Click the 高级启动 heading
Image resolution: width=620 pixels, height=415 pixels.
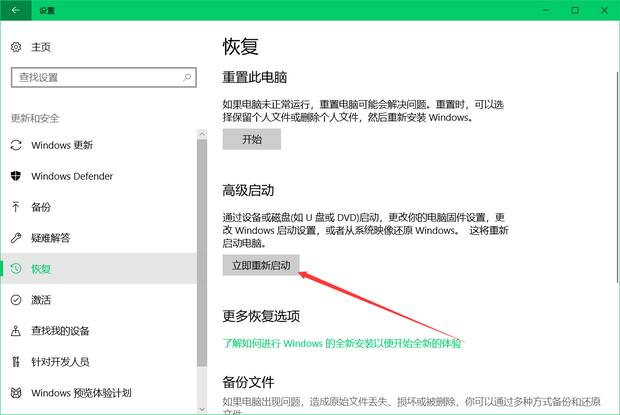(x=248, y=191)
